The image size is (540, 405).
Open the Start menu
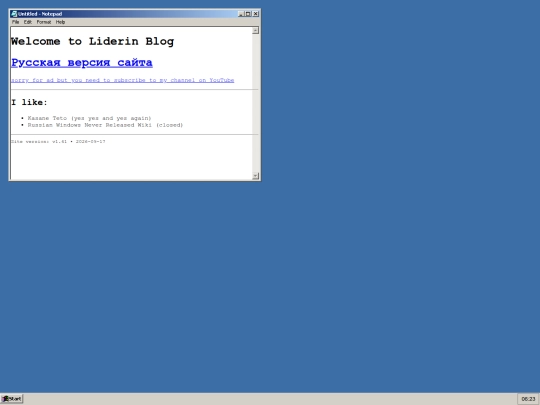point(12,399)
